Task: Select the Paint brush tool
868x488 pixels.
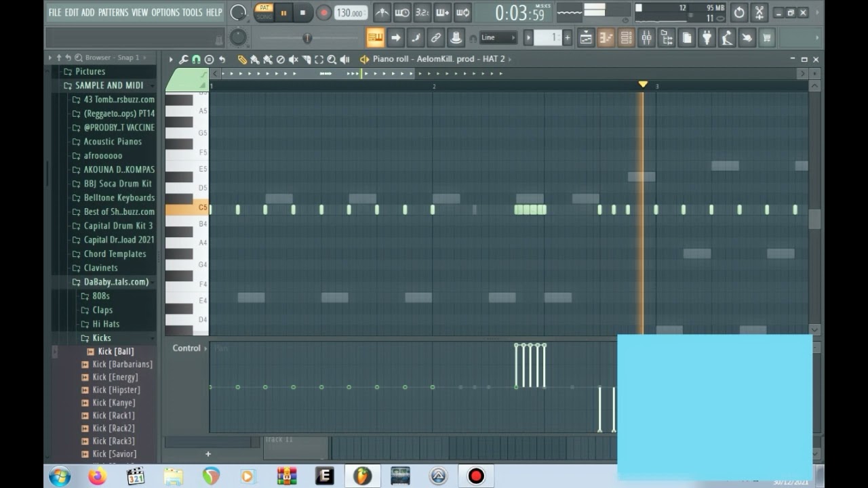Action: pos(254,60)
